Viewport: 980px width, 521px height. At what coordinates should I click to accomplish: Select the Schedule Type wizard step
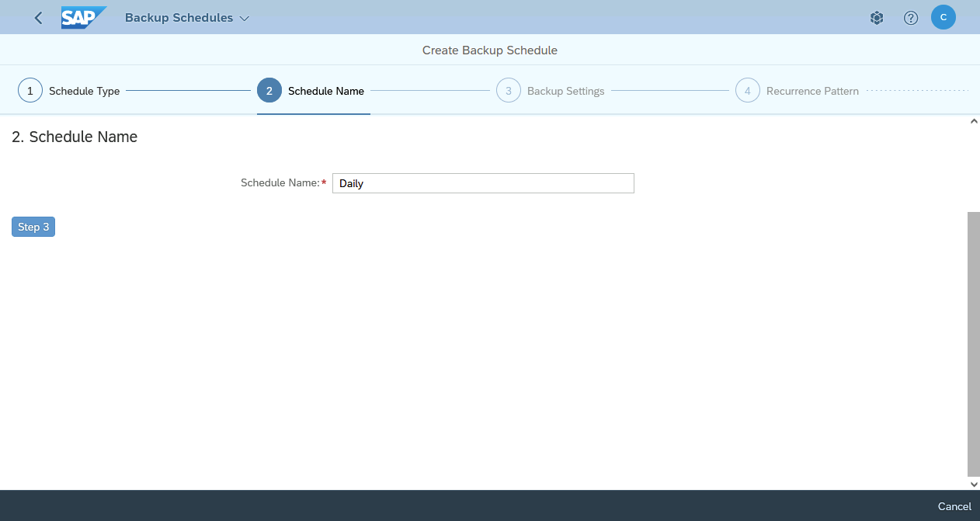(x=84, y=91)
